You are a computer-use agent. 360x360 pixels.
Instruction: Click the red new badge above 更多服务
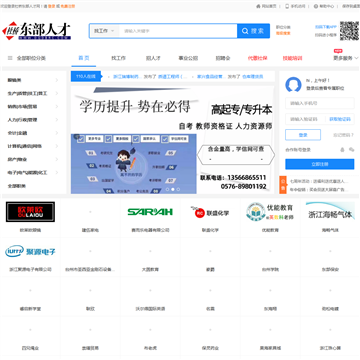pyautogui.click(x=338, y=51)
